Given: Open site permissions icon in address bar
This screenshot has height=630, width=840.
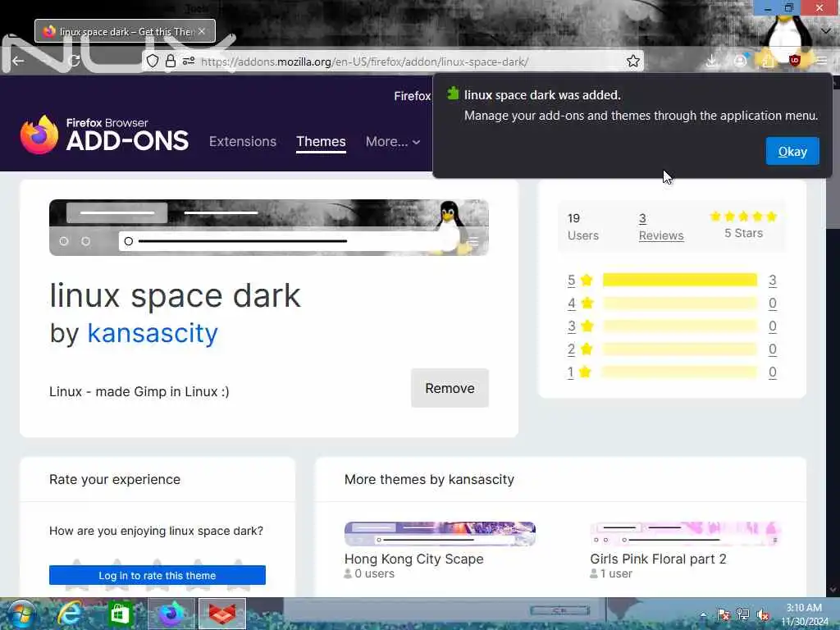Looking at the screenshot, I should [x=189, y=61].
